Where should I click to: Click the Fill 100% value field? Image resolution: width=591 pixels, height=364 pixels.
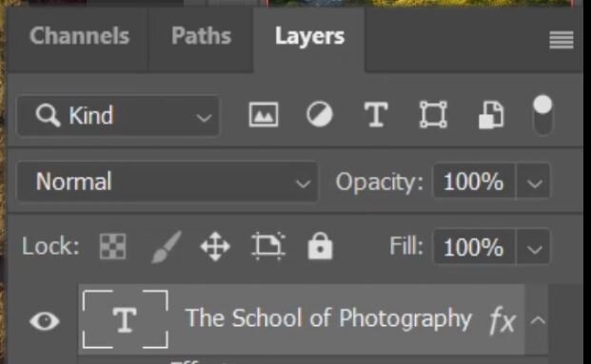point(474,248)
